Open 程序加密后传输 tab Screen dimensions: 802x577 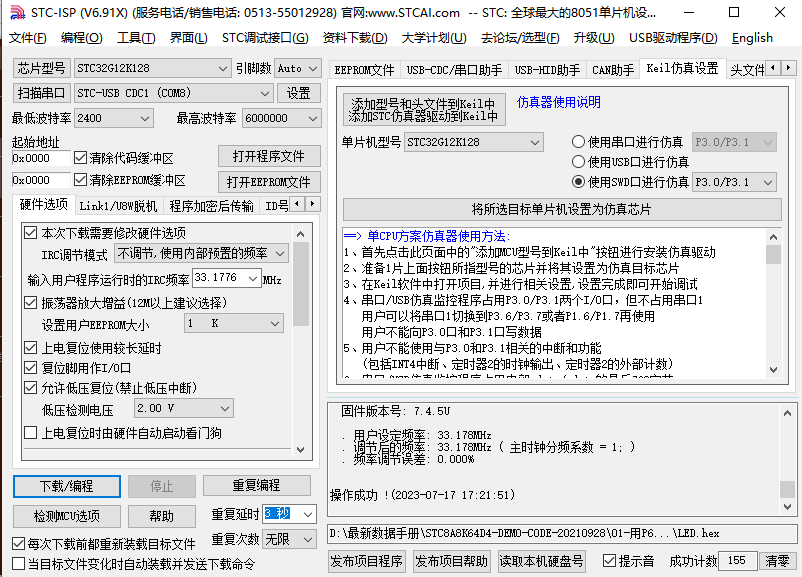211,206
